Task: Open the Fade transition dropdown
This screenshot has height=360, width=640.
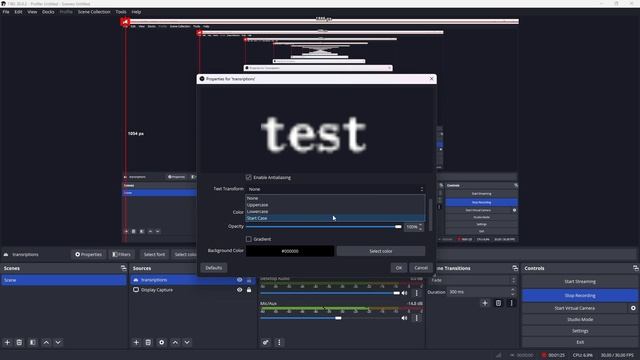Action: click(x=473, y=280)
